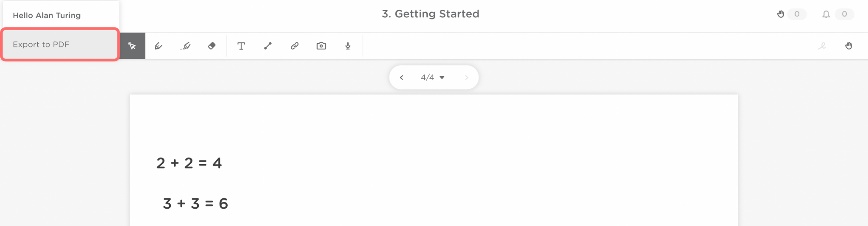
Task: Click the next page arrow
Action: point(466,77)
